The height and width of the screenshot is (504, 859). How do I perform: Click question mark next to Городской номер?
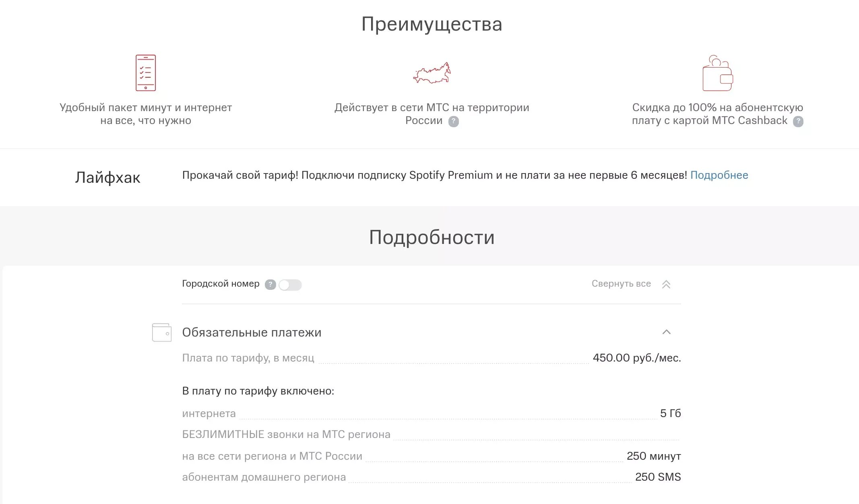pyautogui.click(x=270, y=285)
